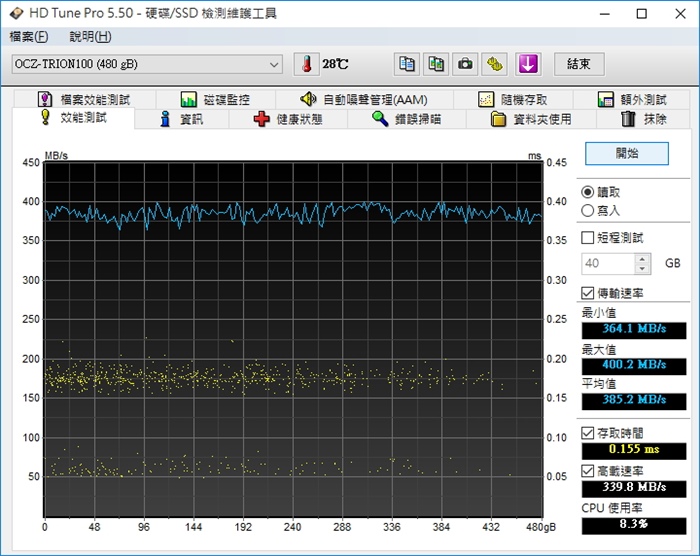Open the 額外測試 tab

point(632,99)
